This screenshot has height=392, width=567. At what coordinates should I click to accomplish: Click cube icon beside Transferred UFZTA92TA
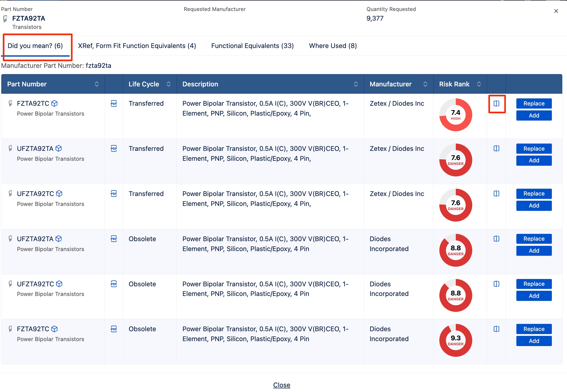point(59,149)
